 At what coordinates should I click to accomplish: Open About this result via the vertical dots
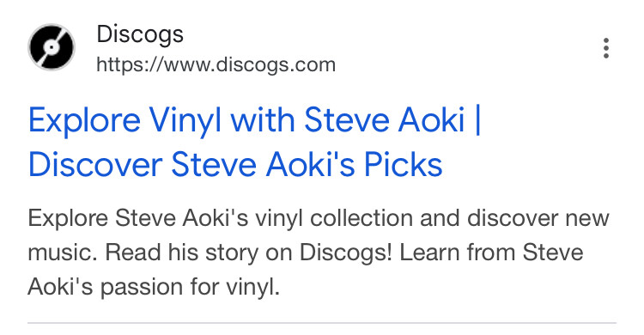click(606, 48)
